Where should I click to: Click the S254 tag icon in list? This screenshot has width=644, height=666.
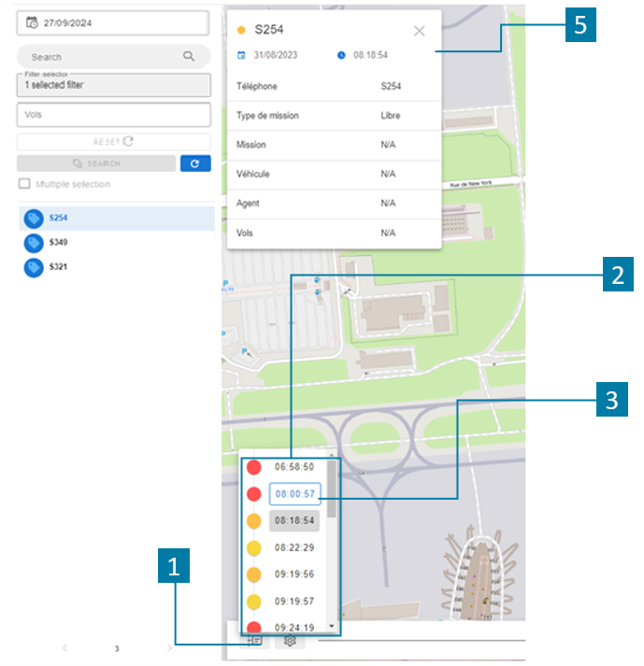click(x=34, y=219)
